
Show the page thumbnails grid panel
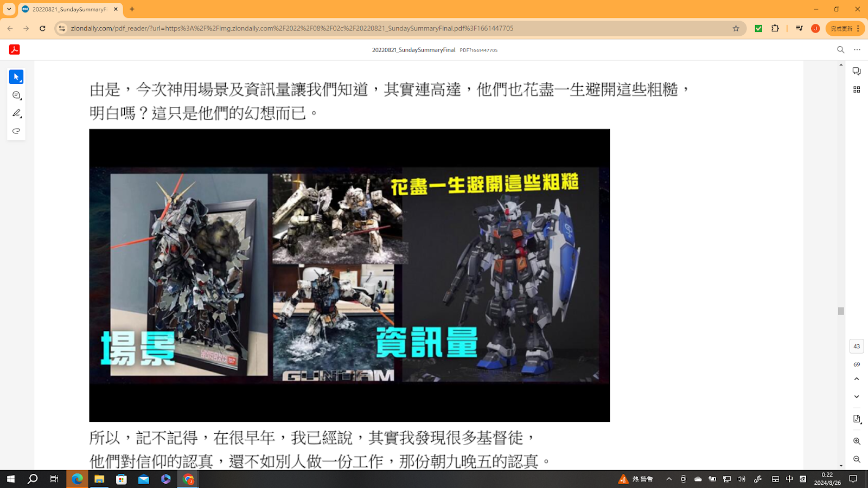coord(857,89)
